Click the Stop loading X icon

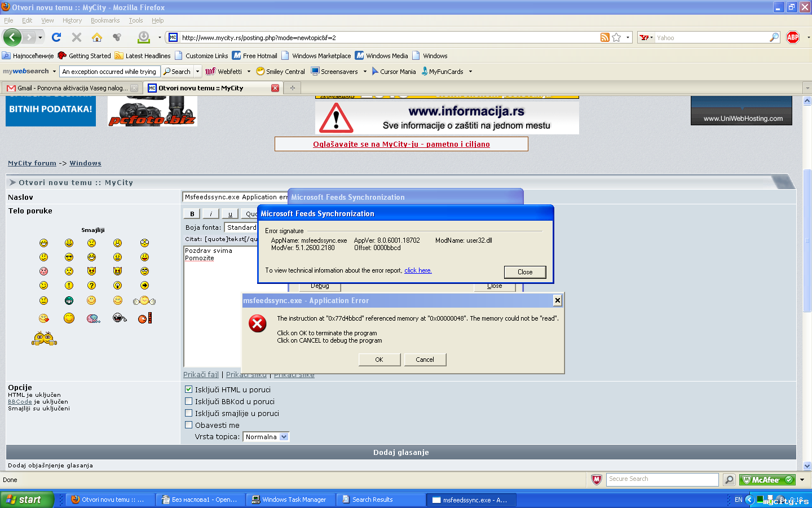(77, 37)
